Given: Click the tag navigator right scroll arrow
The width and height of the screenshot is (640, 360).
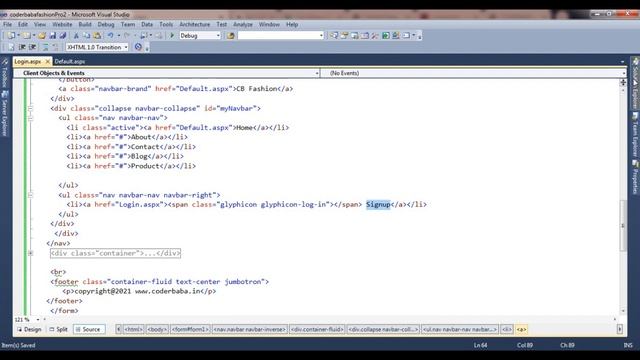Looking at the screenshot, I should [620, 329].
